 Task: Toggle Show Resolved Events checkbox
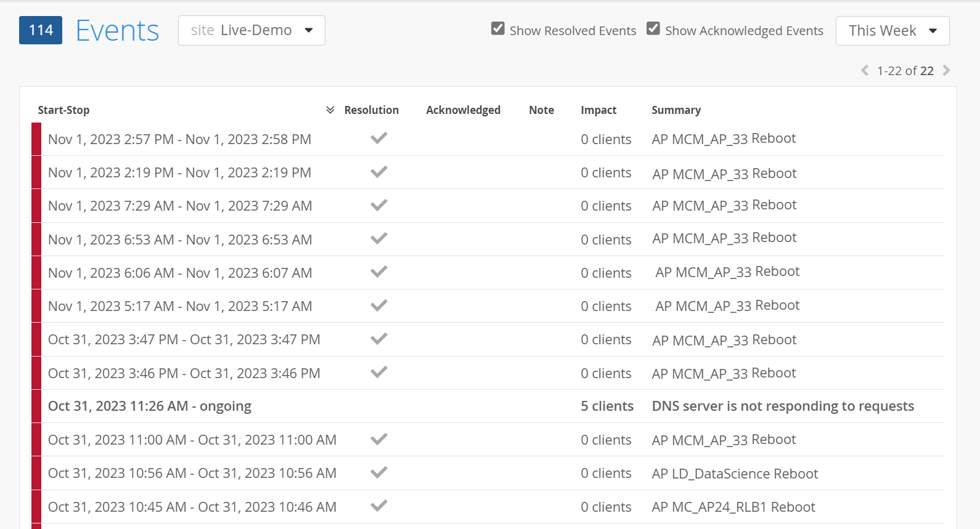(x=498, y=29)
